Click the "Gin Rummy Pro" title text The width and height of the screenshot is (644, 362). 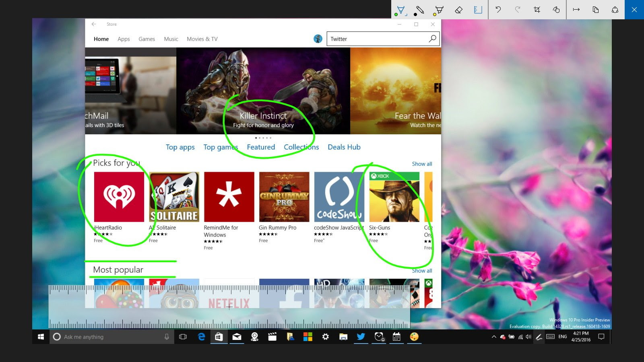277,228
